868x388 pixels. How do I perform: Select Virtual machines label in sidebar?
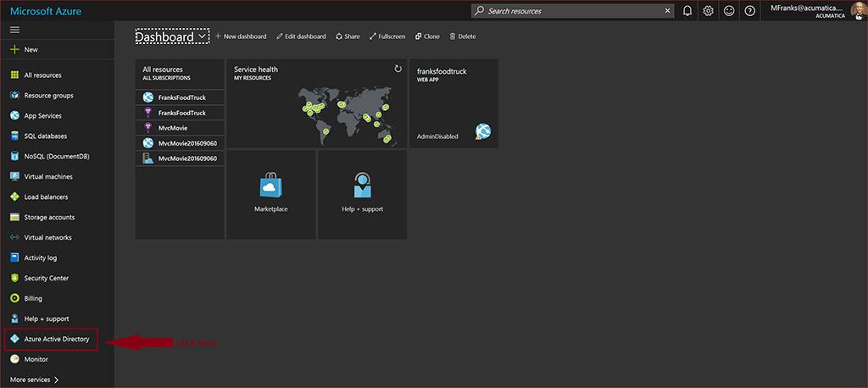pos(48,176)
